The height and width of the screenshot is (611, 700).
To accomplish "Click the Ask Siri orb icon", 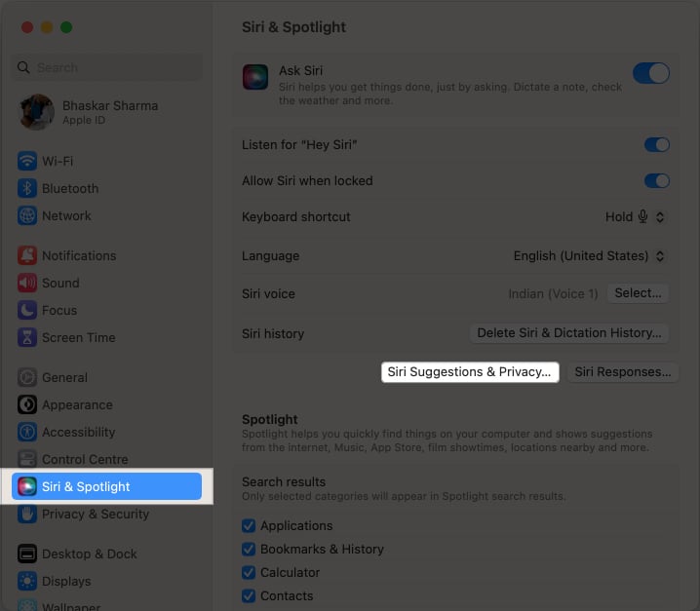I will point(255,77).
